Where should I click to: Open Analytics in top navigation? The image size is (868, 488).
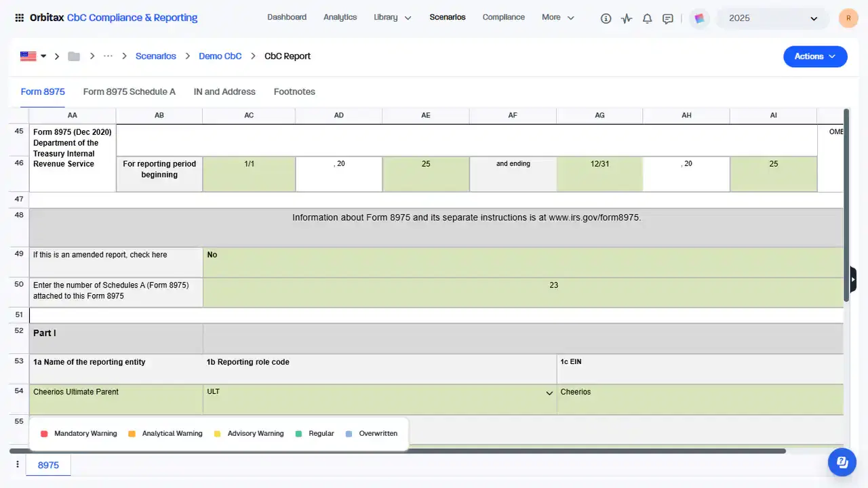click(x=340, y=18)
